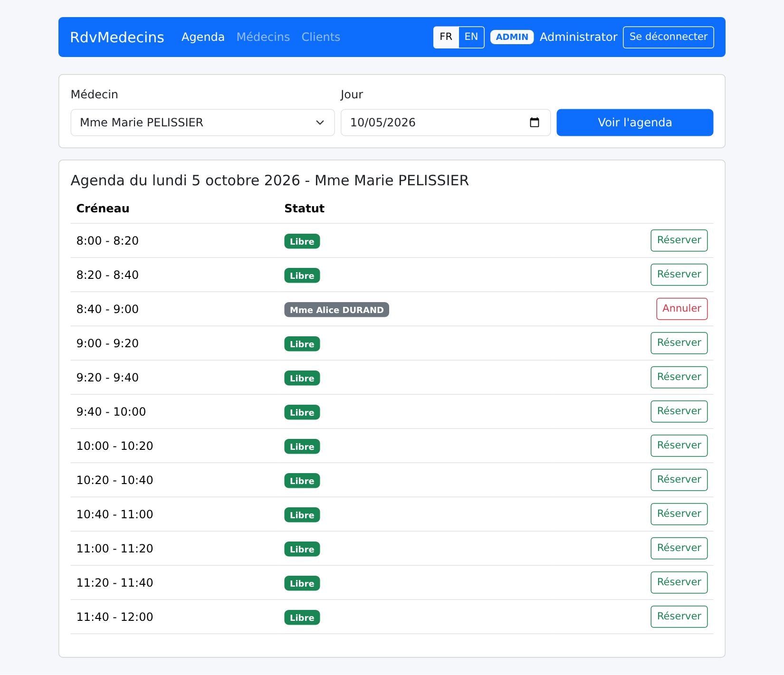Open the Médecins nav item
The width and height of the screenshot is (784, 675).
click(263, 37)
